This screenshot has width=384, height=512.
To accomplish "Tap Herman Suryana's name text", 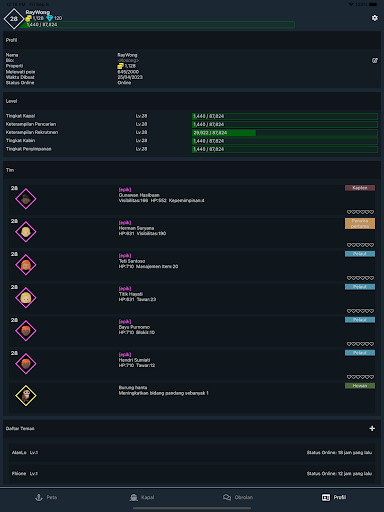I will click(x=136, y=228).
